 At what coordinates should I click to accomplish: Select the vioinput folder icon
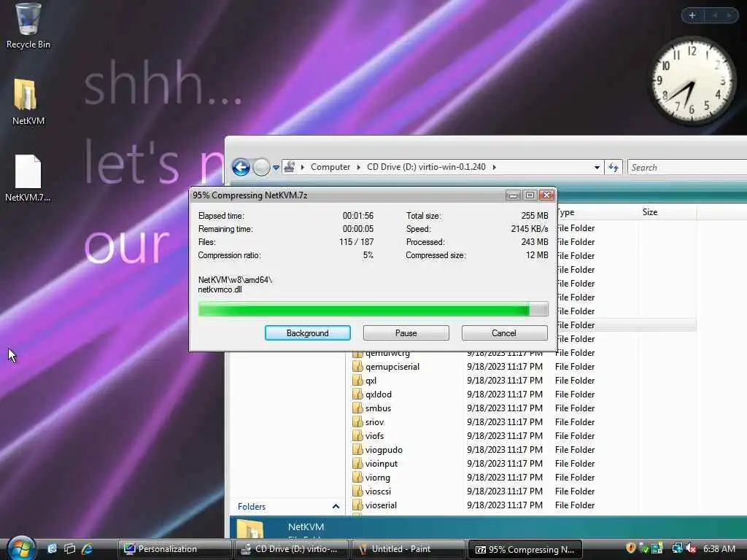(357, 463)
